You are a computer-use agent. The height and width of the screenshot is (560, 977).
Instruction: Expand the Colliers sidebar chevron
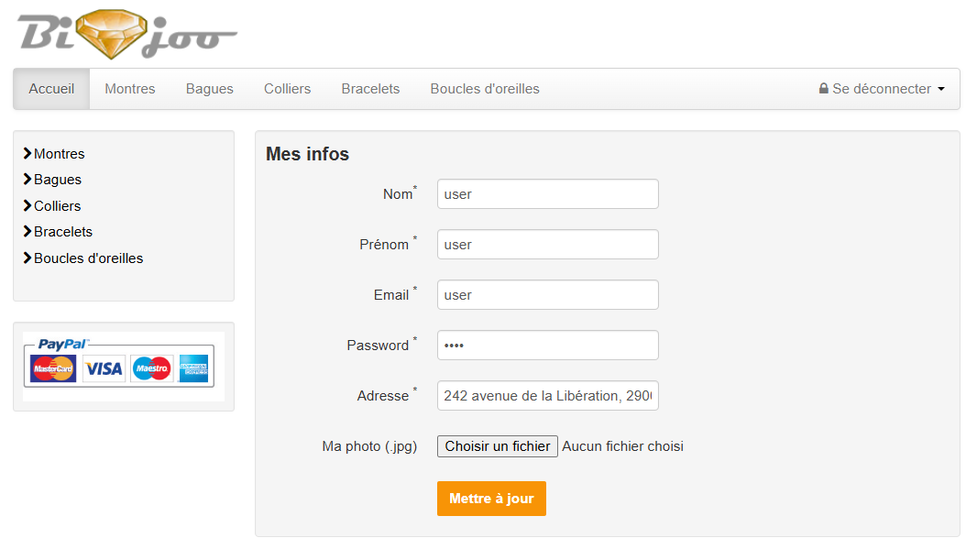[x=27, y=205]
